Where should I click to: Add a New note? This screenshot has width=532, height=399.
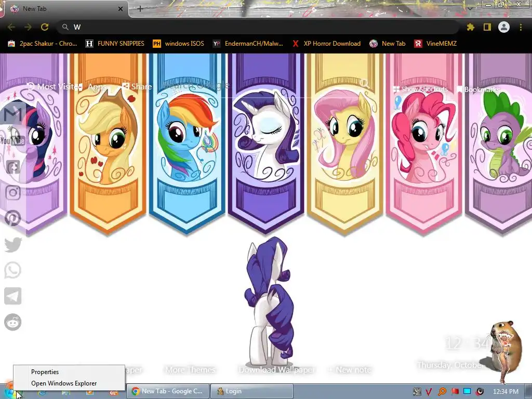click(x=350, y=370)
